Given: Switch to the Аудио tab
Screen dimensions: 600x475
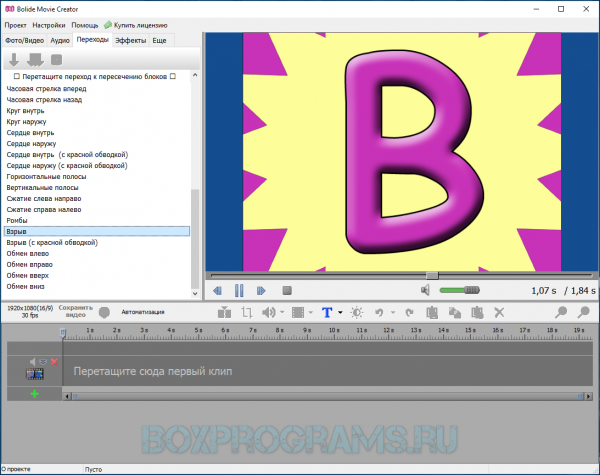Looking at the screenshot, I should tap(60, 40).
